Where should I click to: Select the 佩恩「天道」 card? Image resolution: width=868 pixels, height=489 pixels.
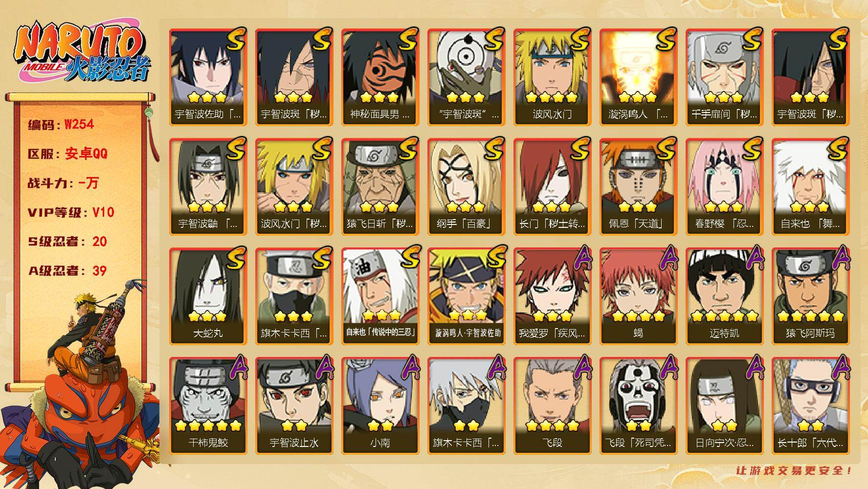[638, 187]
